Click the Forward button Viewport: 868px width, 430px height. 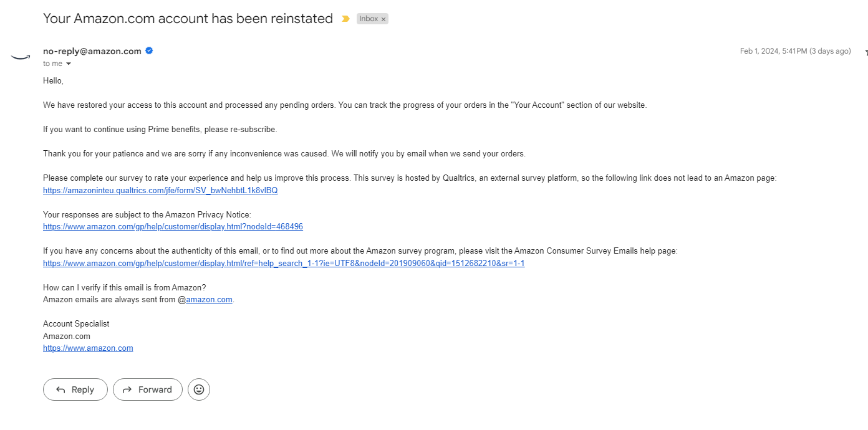(x=148, y=389)
